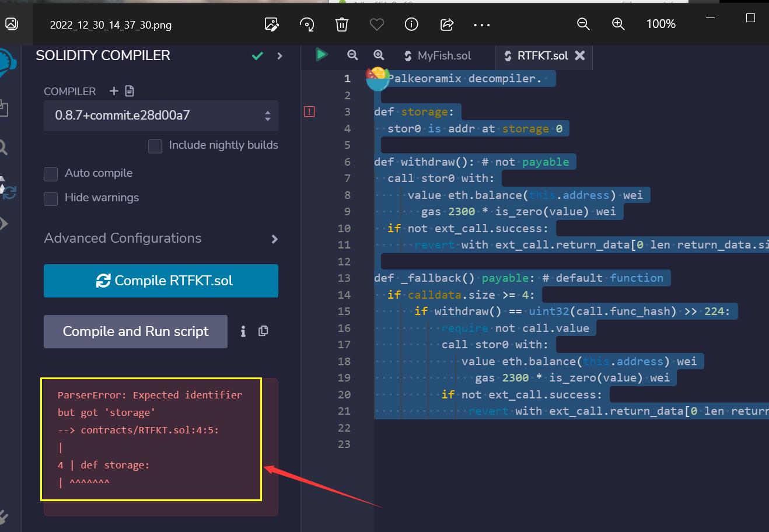The height and width of the screenshot is (532, 769).
Task: Zoom in the photo with plus magnifier
Action: pyautogui.click(x=618, y=24)
